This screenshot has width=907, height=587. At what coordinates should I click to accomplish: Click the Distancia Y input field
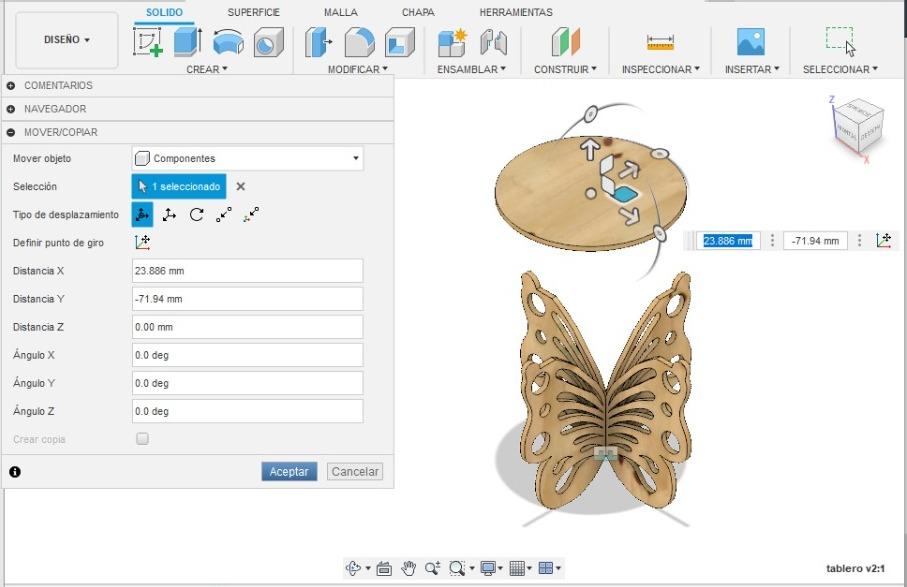[248, 299]
